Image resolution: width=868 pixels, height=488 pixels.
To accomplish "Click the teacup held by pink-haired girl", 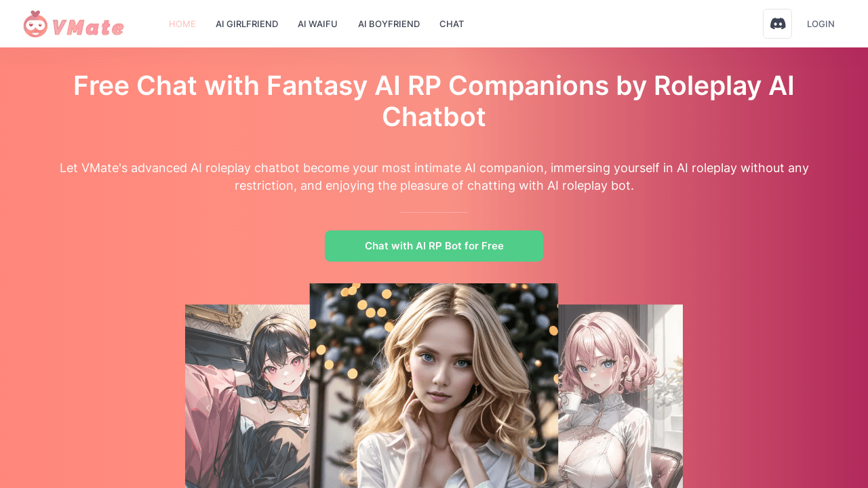I will coord(572,401).
